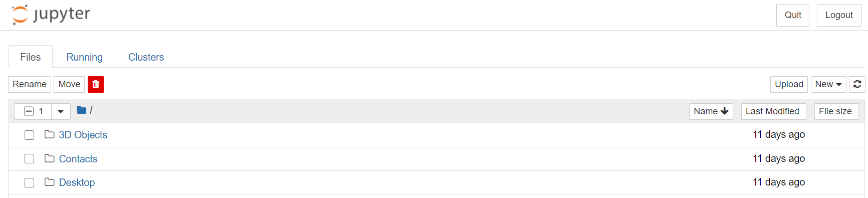The height and width of the screenshot is (198, 868).
Task: Expand the selection type dropdown arrow
Action: (61, 111)
